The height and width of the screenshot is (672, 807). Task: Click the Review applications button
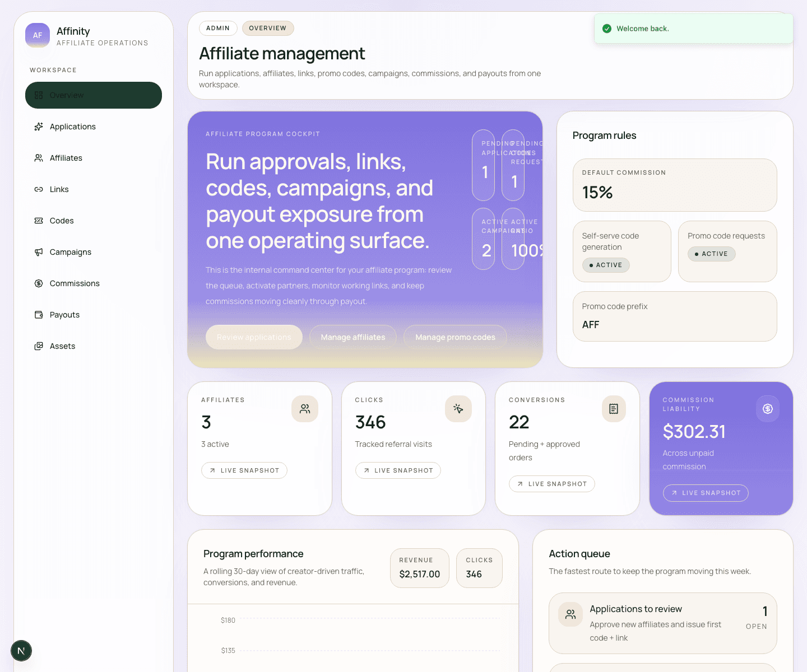click(254, 337)
